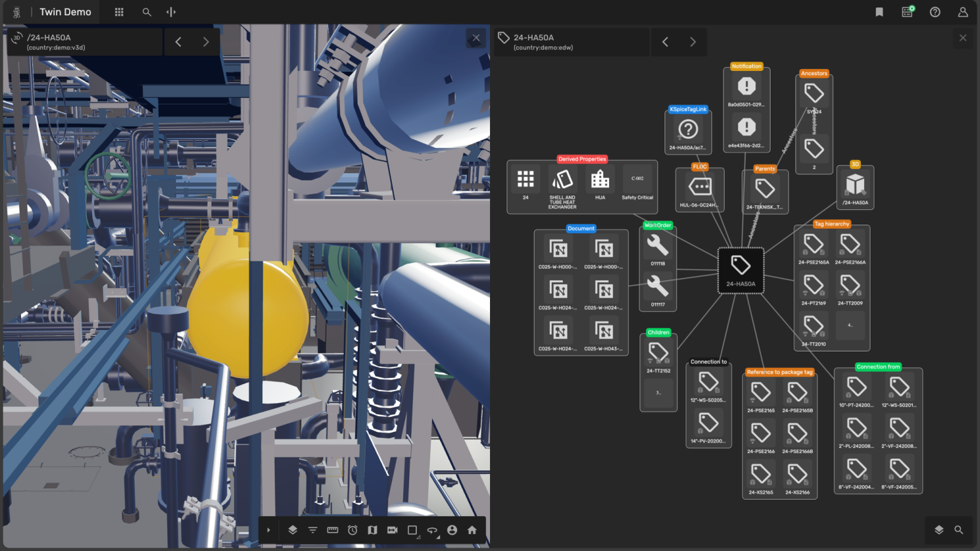Click the bookmark icon in top bar
The width and height of the screenshot is (980, 551).
pos(879,12)
